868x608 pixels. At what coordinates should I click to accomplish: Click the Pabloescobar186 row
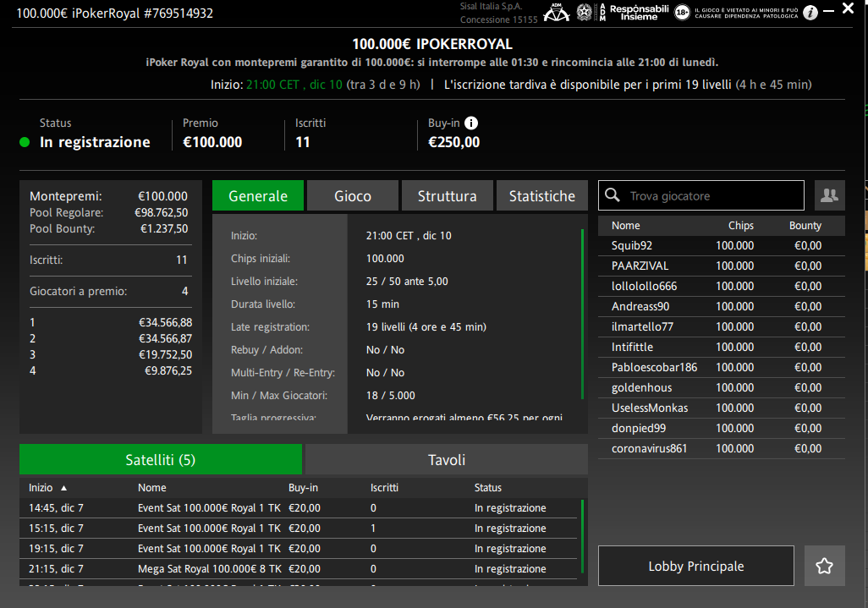(722, 367)
